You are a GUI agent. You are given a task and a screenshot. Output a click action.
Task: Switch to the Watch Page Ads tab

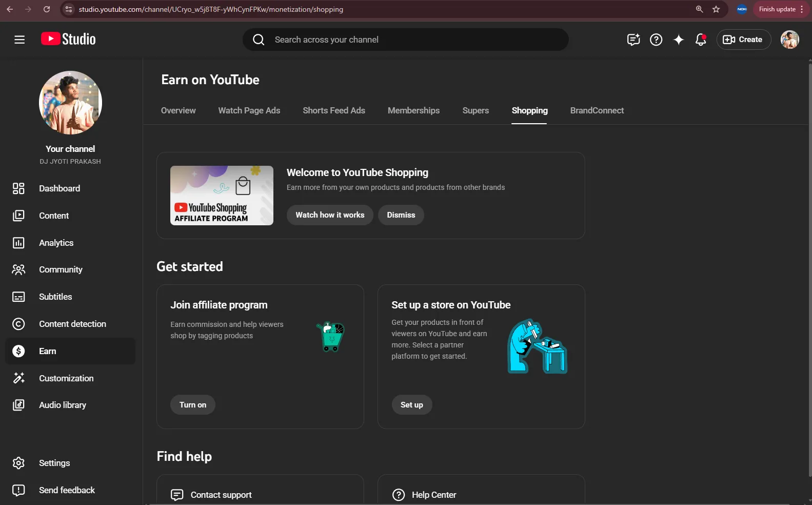[x=249, y=110]
